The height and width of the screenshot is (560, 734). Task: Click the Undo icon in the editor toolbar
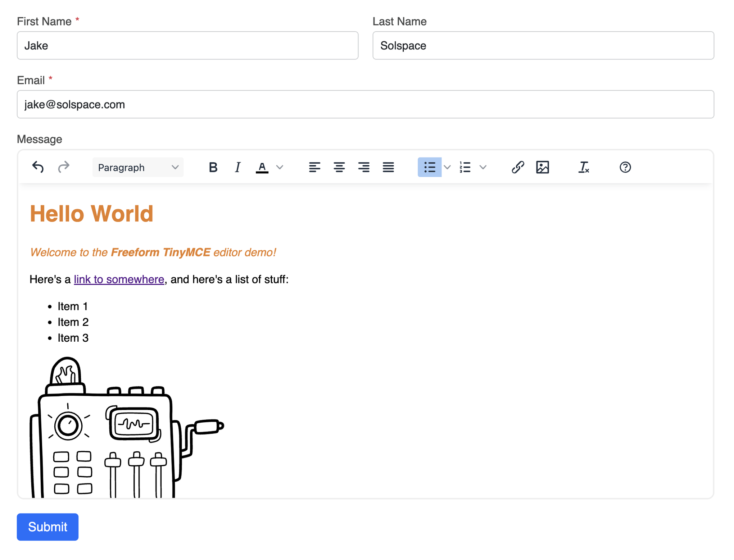[37, 167]
